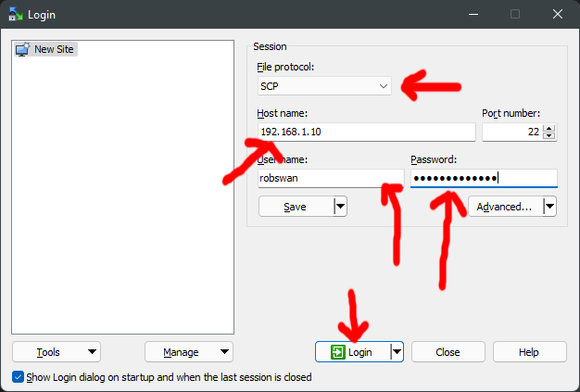
Task: Expand the Save button dropdown arrow
Action: 340,207
